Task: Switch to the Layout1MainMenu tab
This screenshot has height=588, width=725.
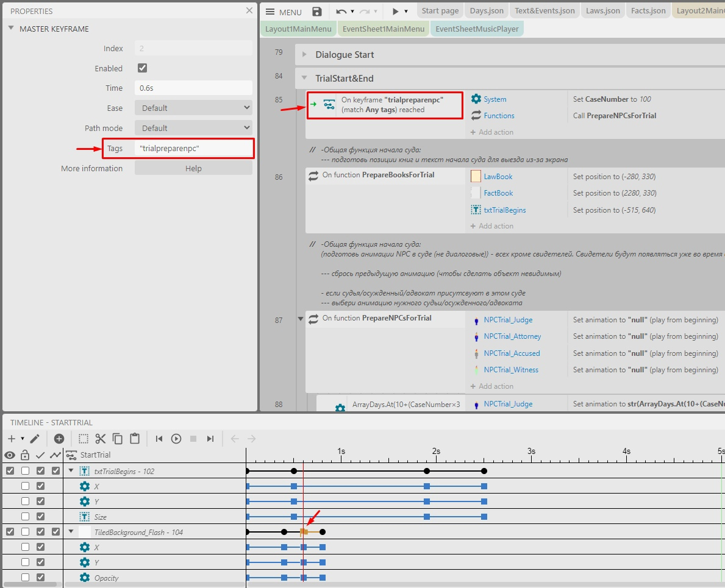Action: coord(298,29)
